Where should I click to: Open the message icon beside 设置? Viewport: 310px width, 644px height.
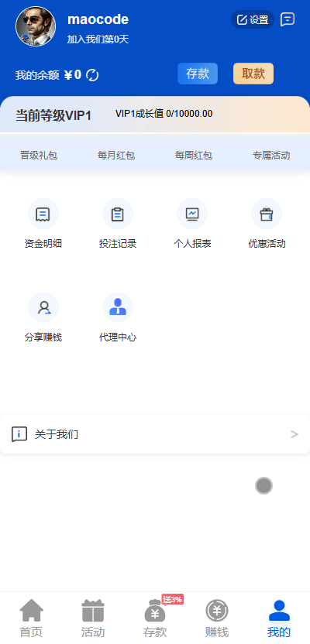(288, 19)
